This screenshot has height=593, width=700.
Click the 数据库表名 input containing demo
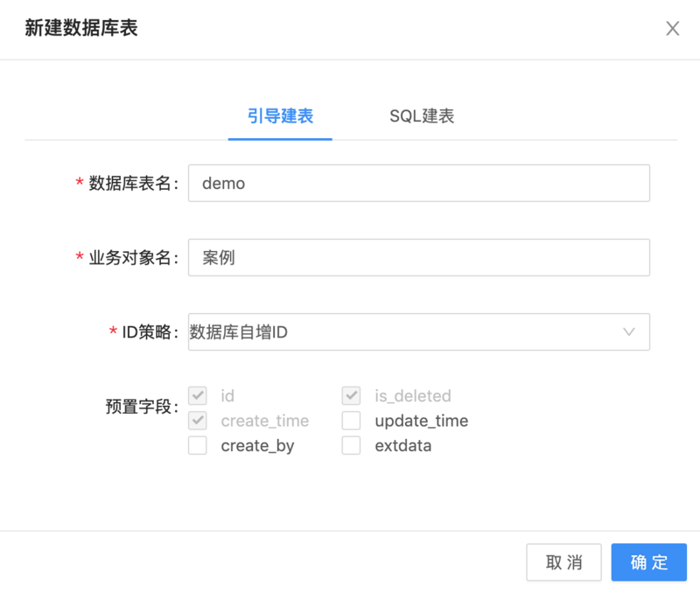pos(418,183)
